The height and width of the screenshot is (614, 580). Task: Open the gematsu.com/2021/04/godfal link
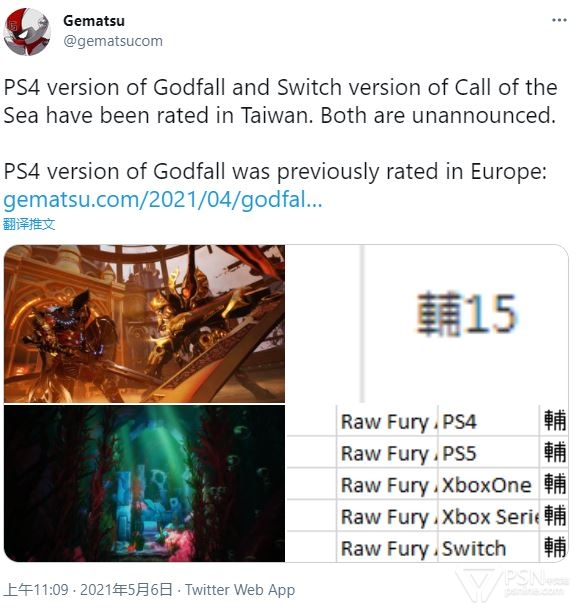[163, 199]
